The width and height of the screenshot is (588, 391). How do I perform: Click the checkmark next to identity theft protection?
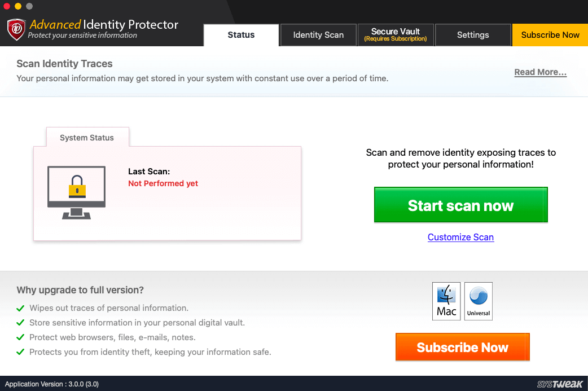click(x=21, y=352)
